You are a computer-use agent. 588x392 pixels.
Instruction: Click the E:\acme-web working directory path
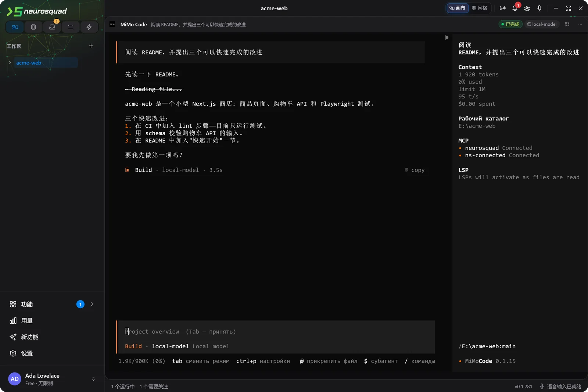pyautogui.click(x=477, y=126)
